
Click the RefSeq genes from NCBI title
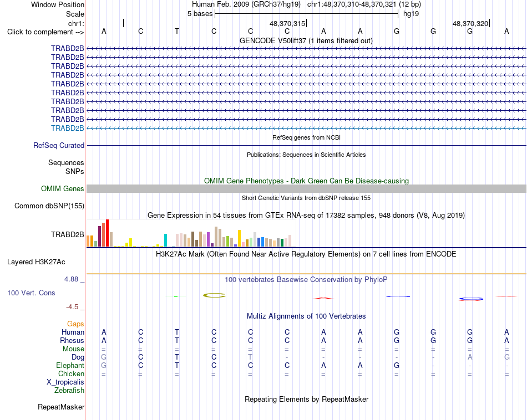(x=306, y=137)
